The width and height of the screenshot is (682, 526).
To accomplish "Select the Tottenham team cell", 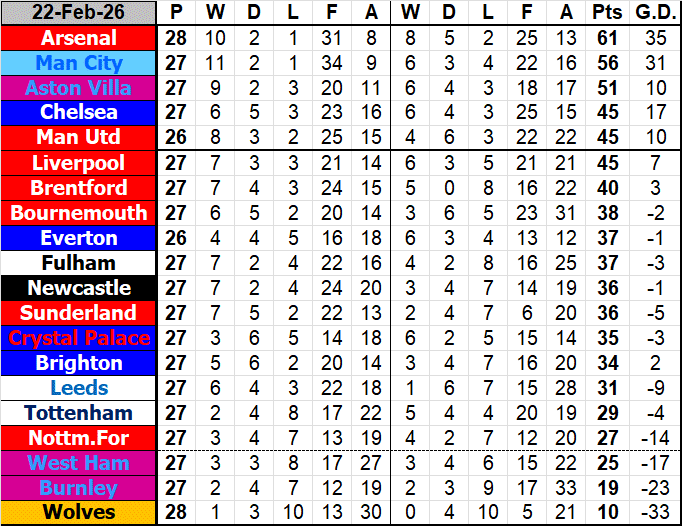I will coord(79,413).
